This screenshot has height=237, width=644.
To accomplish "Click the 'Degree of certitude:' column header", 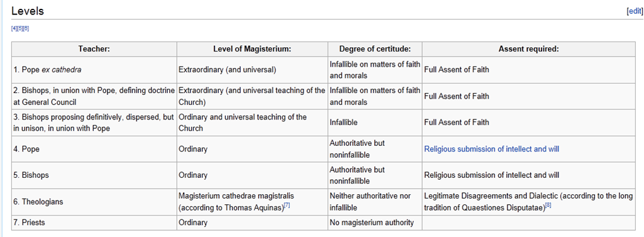I will pyautogui.click(x=375, y=49).
